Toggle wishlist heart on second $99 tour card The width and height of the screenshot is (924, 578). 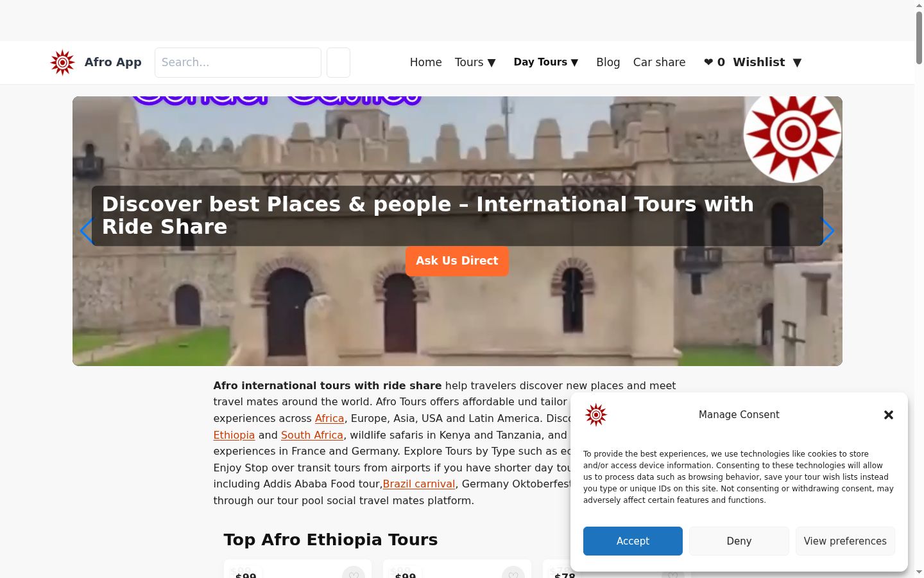point(513,572)
